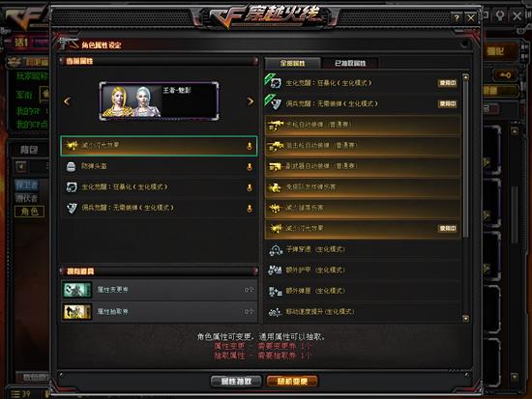Click the orange 随机变更 button

click(x=292, y=382)
